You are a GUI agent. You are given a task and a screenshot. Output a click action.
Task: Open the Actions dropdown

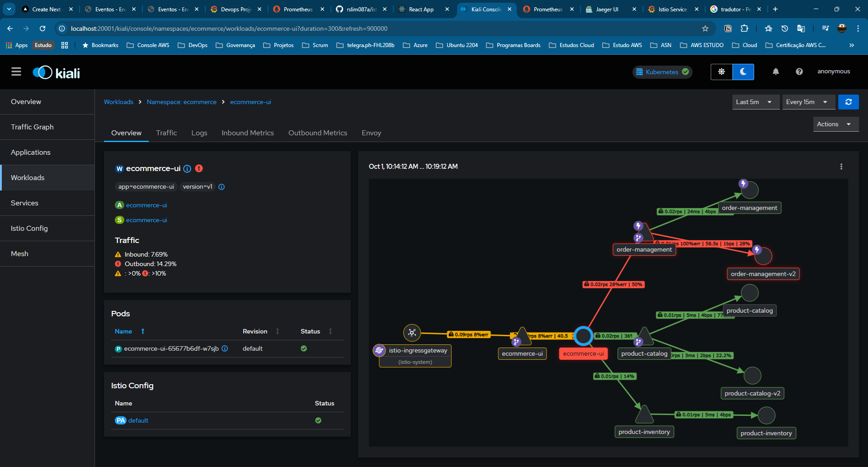click(x=835, y=124)
